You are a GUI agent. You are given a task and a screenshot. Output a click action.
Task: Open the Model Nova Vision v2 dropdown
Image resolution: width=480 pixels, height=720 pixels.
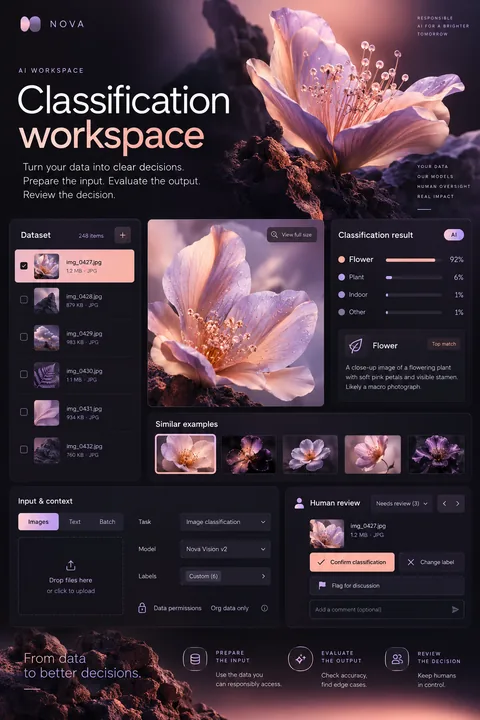coord(225,549)
